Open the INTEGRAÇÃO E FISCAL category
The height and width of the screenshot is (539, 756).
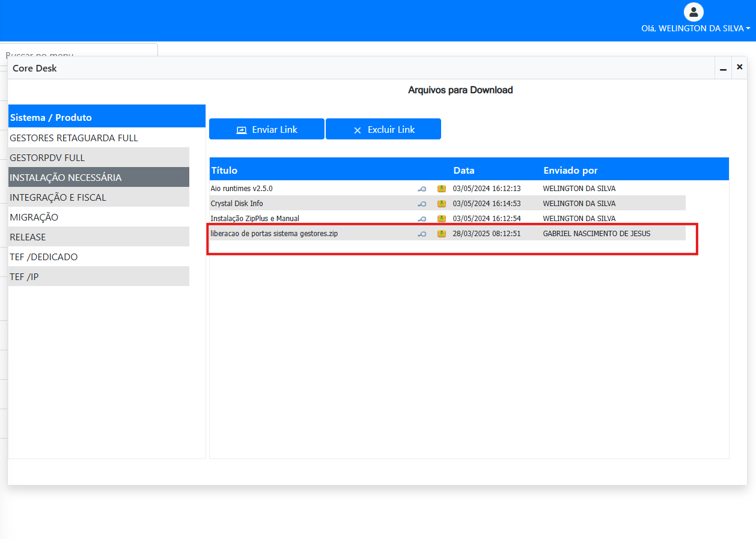pyautogui.click(x=58, y=197)
